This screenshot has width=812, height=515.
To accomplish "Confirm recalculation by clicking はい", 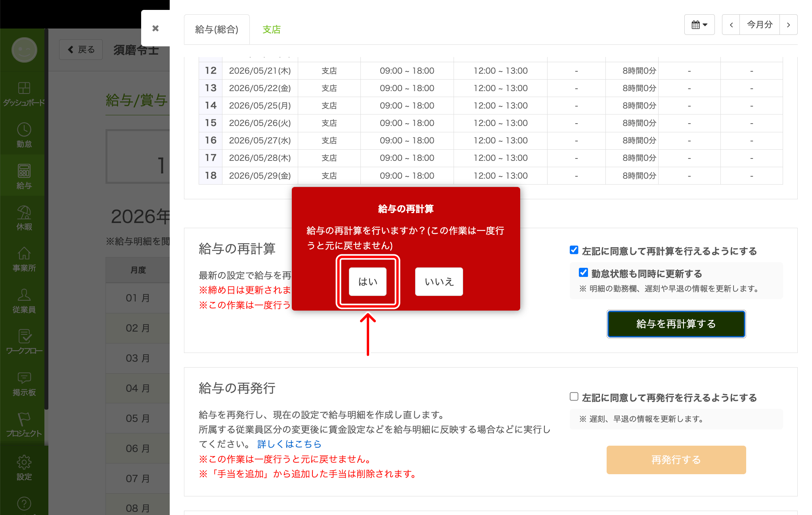I will click(368, 282).
